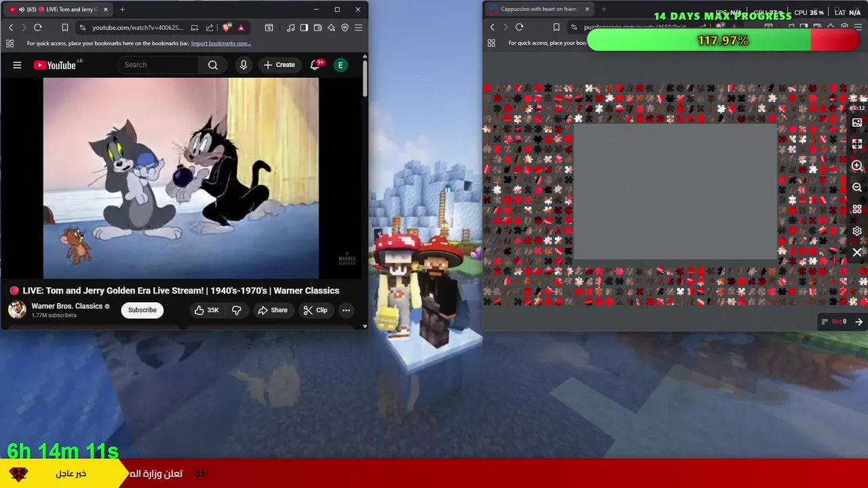Expand the players score arrow next to Me: 0
The height and width of the screenshot is (488, 868).
[859, 322]
